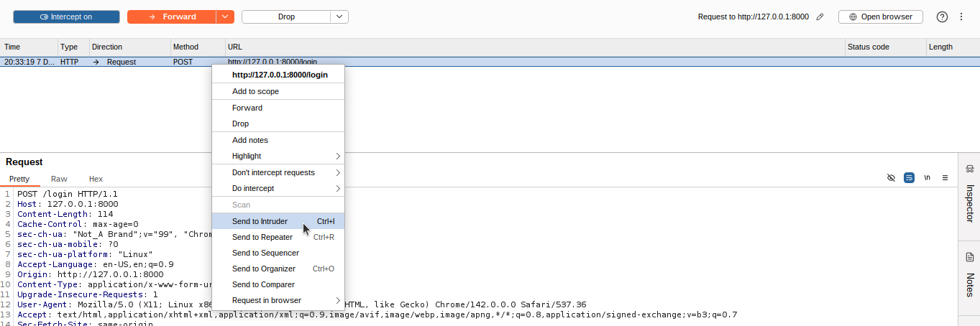This screenshot has width=980, height=326.
Task: Expand the Drop button dropdown arrow
Action: coord(339,17)
